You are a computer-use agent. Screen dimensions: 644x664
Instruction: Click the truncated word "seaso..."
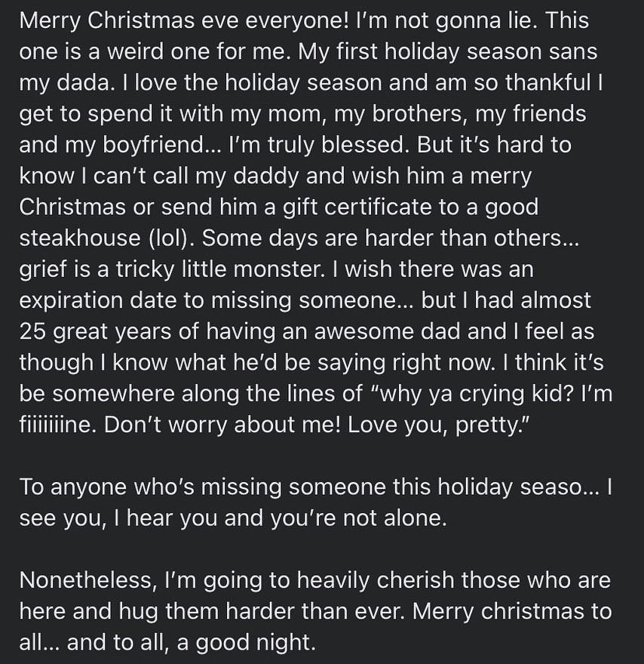(x=557, y=488)
